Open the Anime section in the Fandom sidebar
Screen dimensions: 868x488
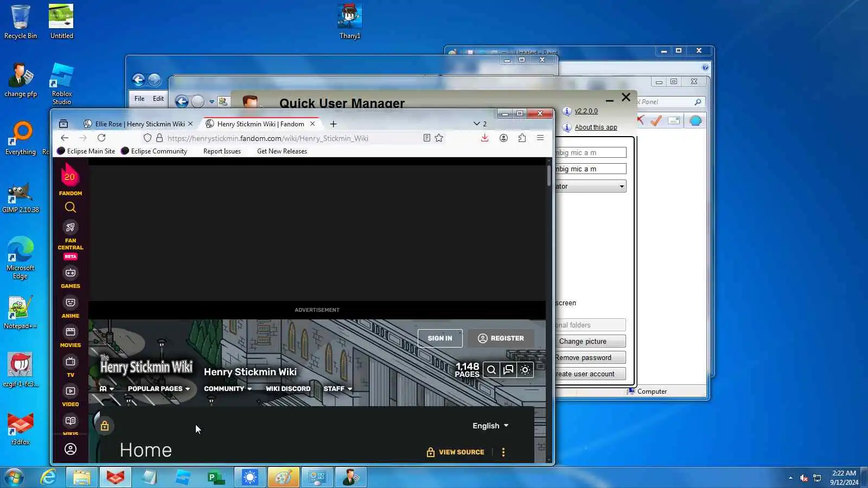click(71, 307)
